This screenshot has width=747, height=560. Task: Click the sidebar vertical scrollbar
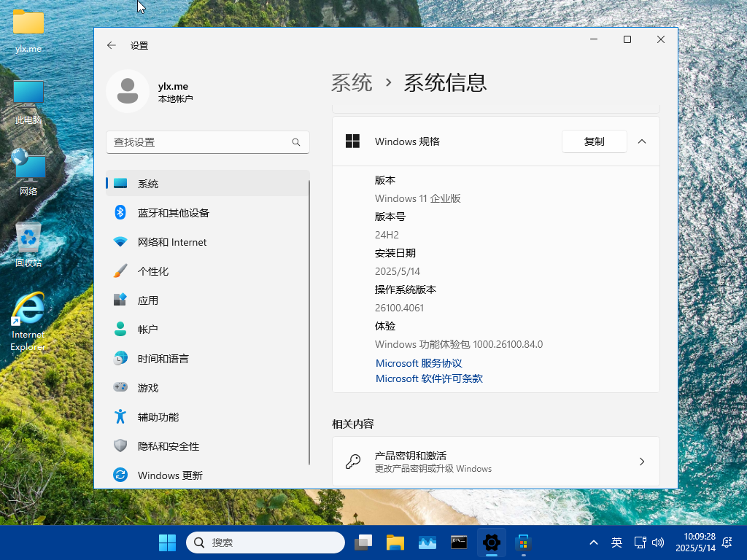pos(309,323)
